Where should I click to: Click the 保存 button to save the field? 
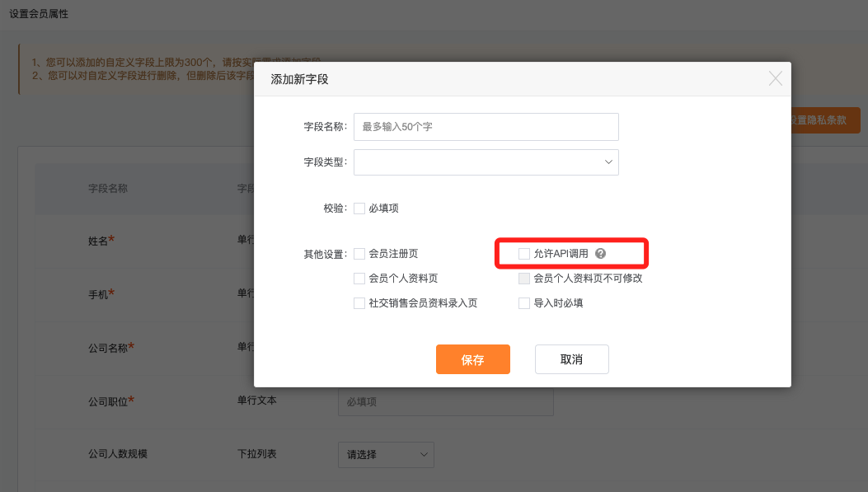tap(472, 358)
